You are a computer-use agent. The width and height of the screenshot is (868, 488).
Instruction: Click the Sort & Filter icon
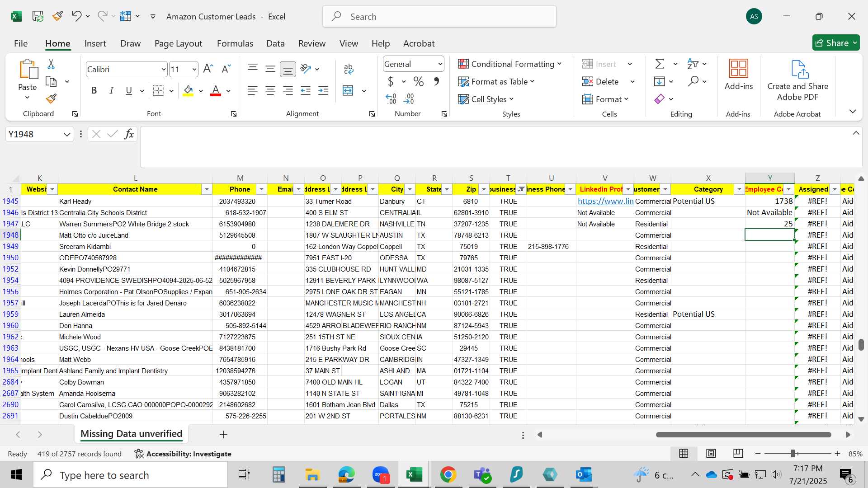[x=692, y=64]
